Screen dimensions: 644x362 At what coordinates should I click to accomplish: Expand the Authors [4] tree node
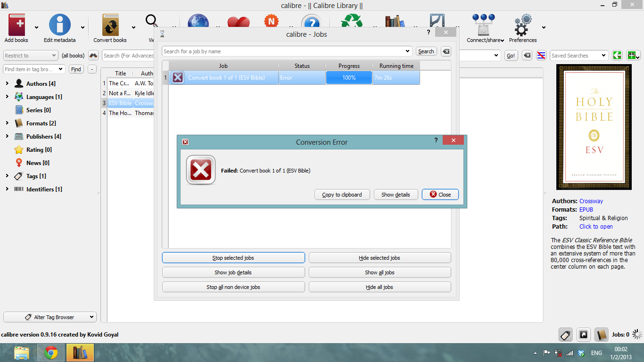[x=7, y=83]
